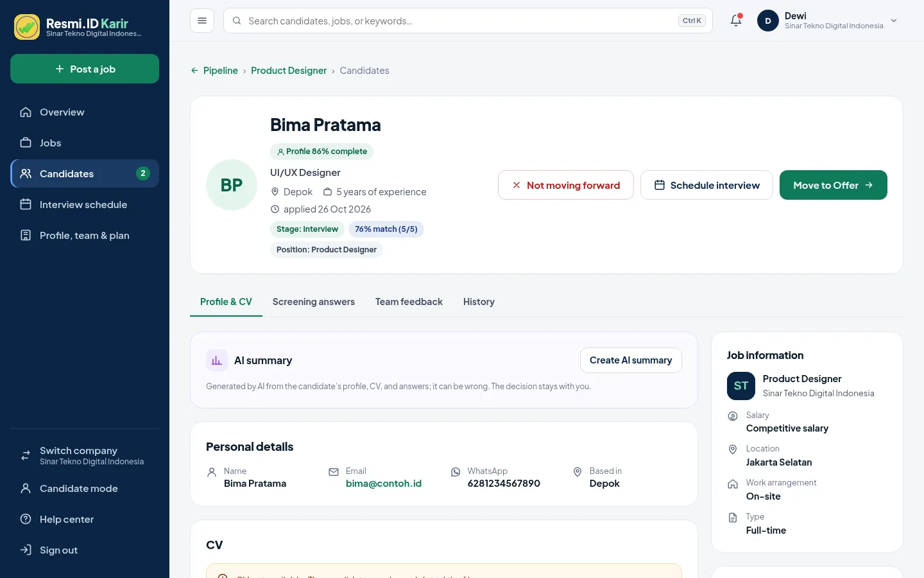This screenshot has width=924, height=578.
Task: Follow the Pipeline breadcrumb link
Action: (221, 71)
